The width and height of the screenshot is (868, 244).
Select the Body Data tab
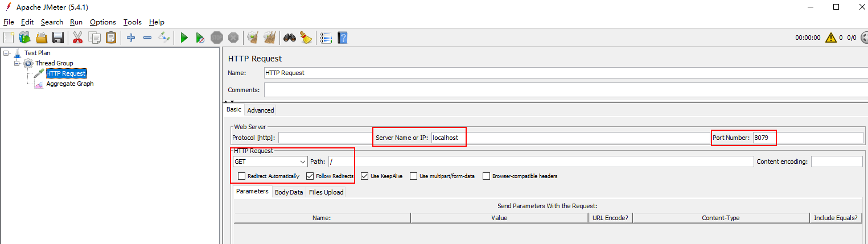[x=289, y=192]
